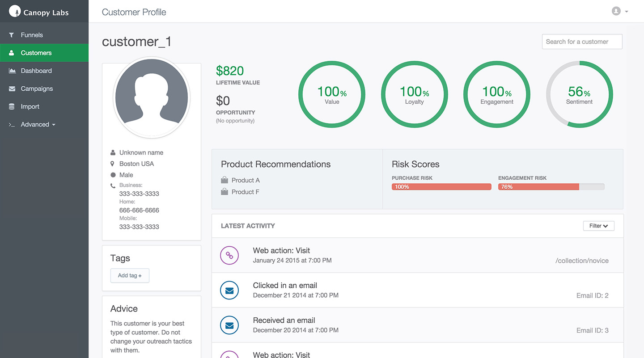The image size is (644, 358).
Task: Click the Advice panel heading
Action: click(x=124, y=309)
